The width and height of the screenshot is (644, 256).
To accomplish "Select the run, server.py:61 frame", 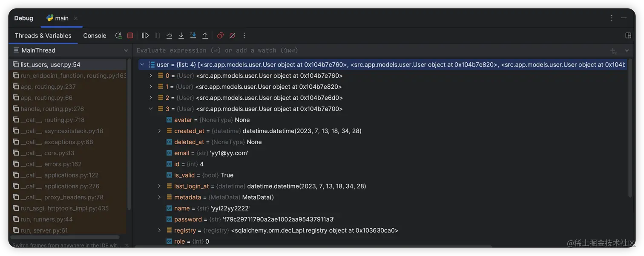I will [x=68, y=230].
